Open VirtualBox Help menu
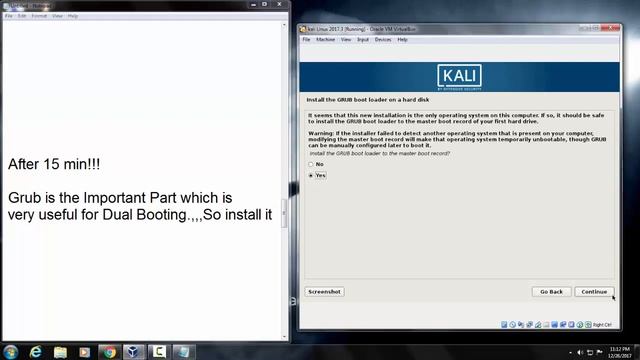 tap(402, 40)
